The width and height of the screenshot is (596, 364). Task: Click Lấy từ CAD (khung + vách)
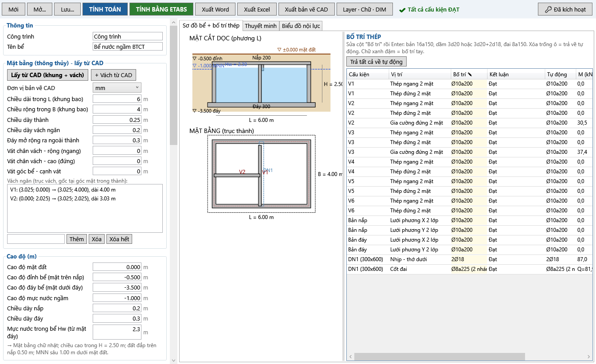pyautogui.click(x=47, y=75)
